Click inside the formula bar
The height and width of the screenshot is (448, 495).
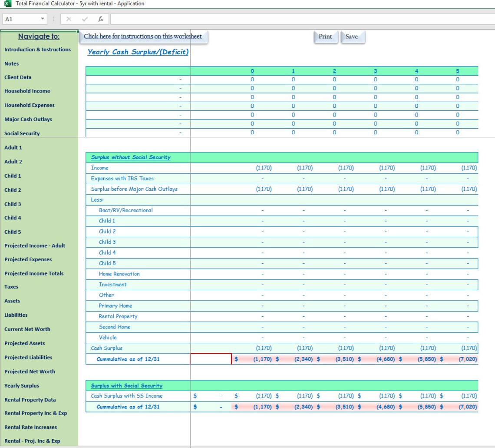click(x=261, y=19)
